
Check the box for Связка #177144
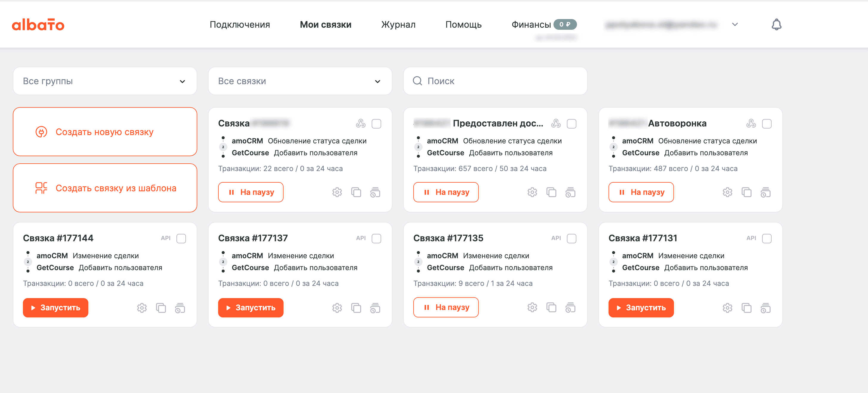181,238
